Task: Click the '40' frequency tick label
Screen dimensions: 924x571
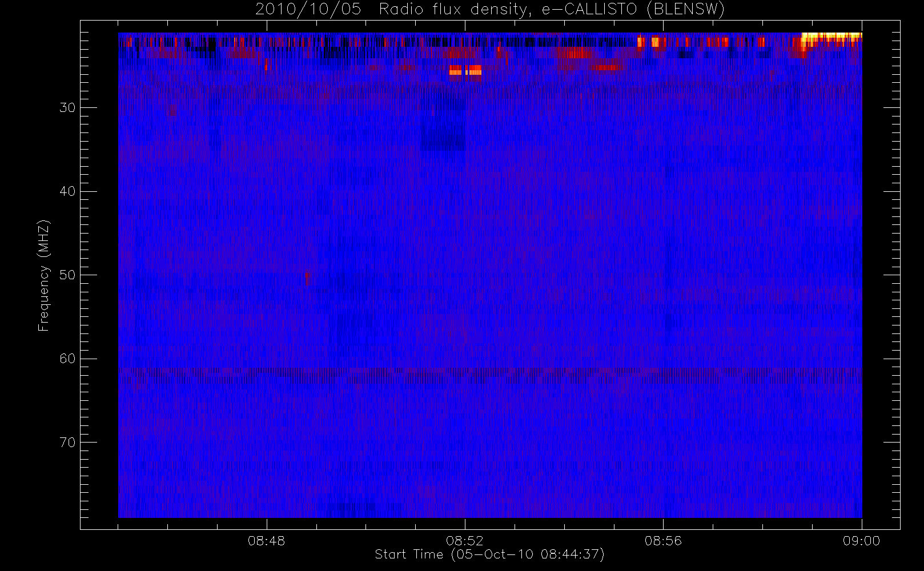Action: 67,191
